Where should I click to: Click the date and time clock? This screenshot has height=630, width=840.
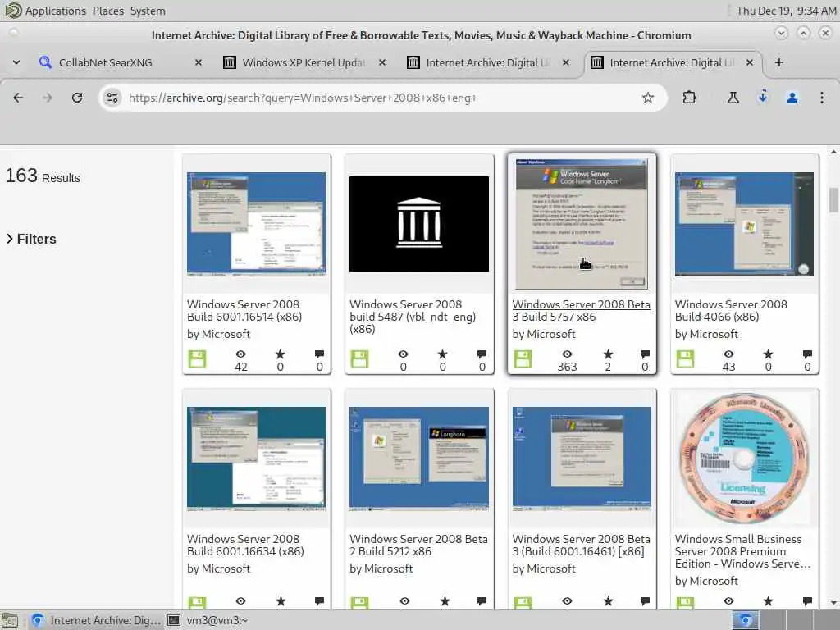(787, 11)
